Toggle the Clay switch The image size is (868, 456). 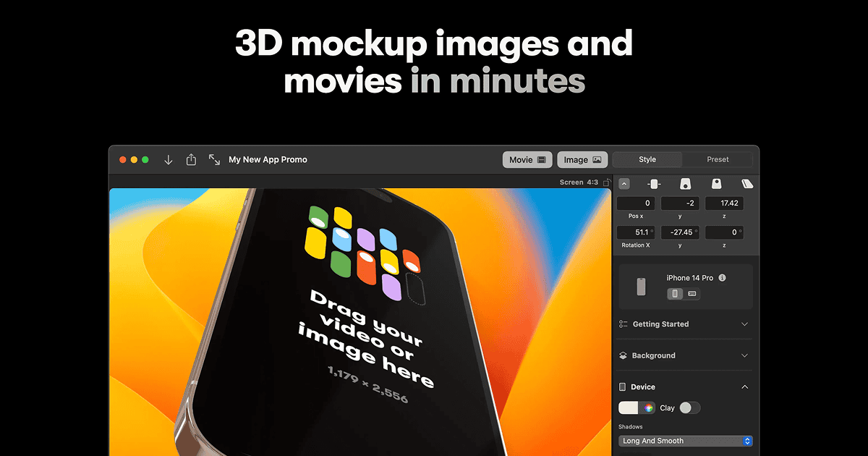pyautogui.click(x=689, y=408)
